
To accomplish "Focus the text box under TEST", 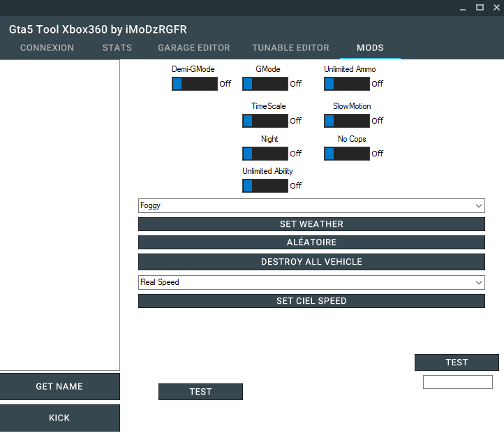I will tap(458, 382).
